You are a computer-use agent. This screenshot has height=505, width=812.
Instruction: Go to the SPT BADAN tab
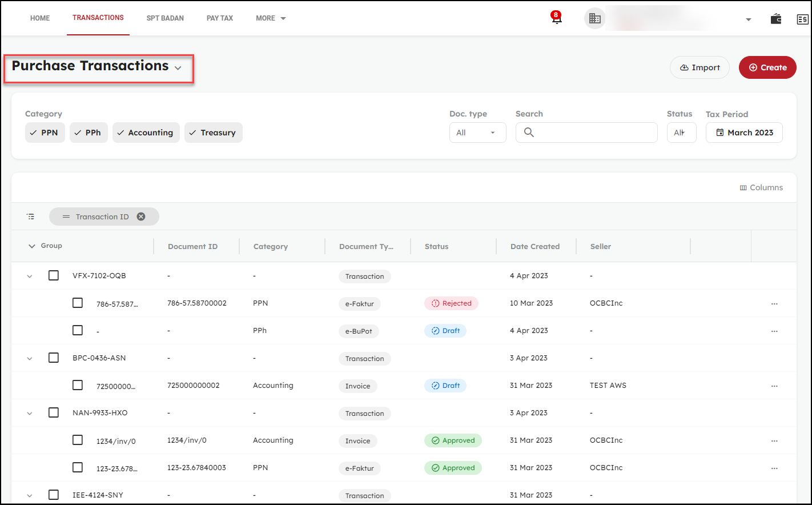click(165, 18)
